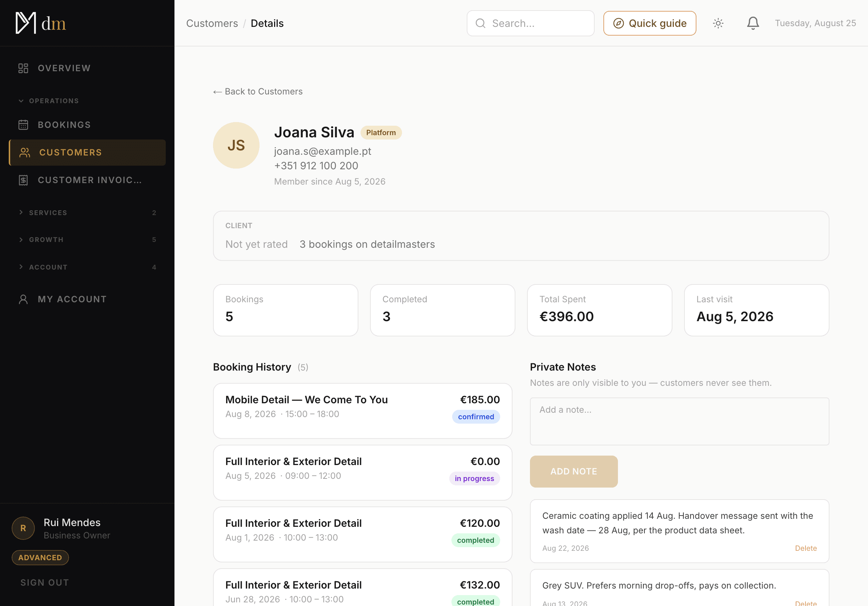Viewport: 868px width, 606px height.
Task: Delete the Ceramic coating note
Action: pos(805,548)
